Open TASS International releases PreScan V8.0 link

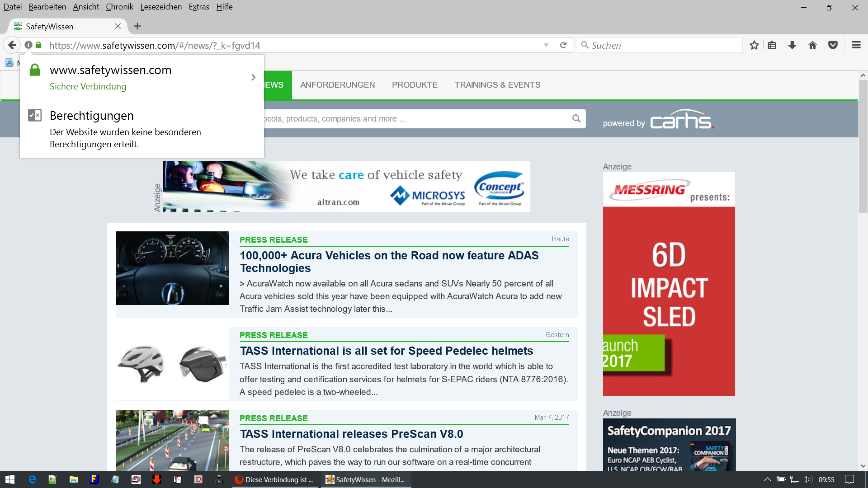pyautogui.click(x=351, y=434)
